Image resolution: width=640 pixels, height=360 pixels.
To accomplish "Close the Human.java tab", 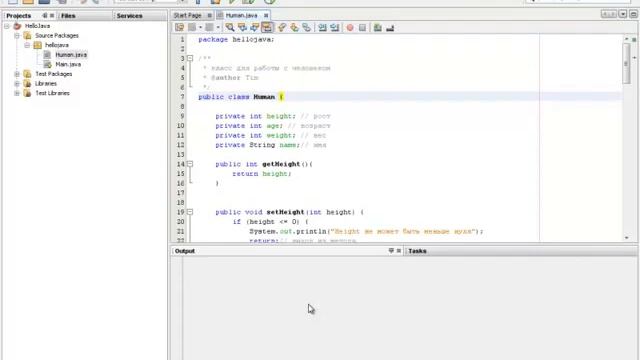I will tap(266, 16).
